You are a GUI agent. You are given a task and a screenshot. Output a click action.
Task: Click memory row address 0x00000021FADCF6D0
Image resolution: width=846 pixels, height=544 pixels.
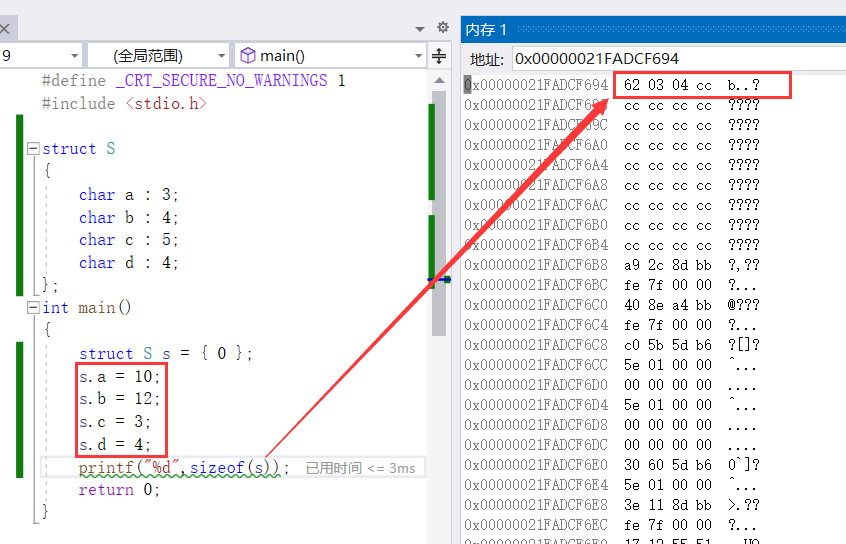coord(536,384)
